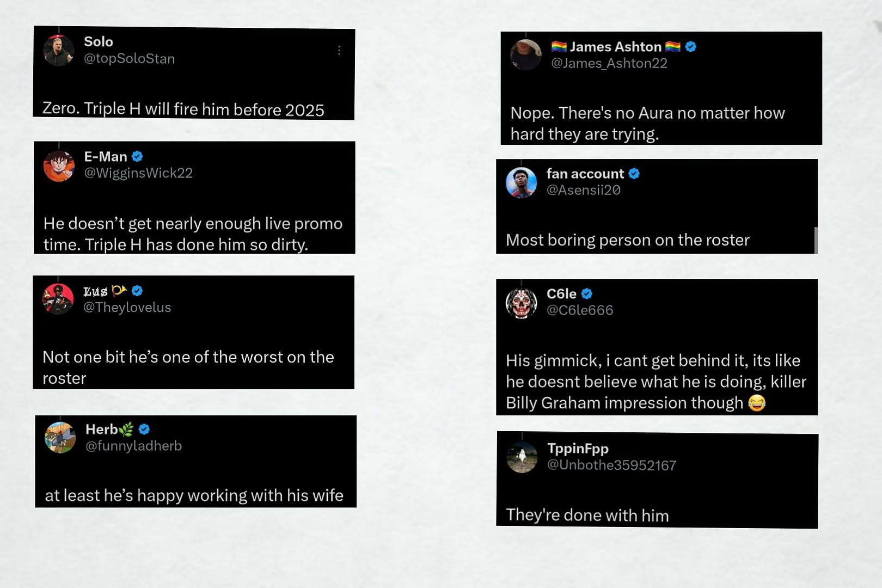Screen dimensions: 882x588
Task: Click Herb's verified checkmark badge
Action: pos(144,429)
